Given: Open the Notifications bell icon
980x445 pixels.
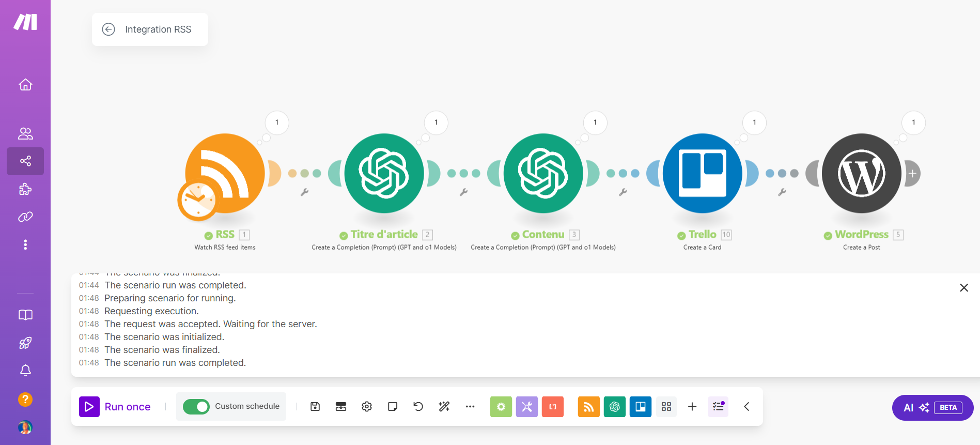Looking at the screenshot, I should coord(25,370).
